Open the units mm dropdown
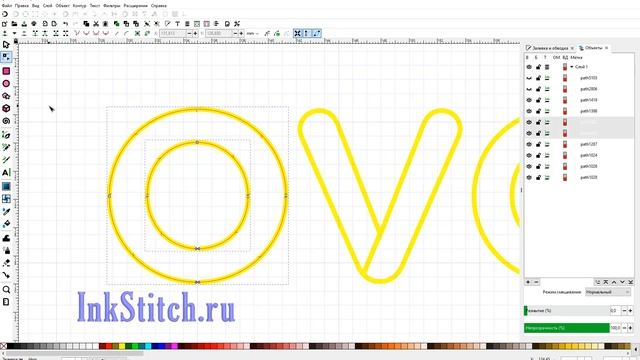The width and height of the screenshot is (640, 360). (253, 33)
